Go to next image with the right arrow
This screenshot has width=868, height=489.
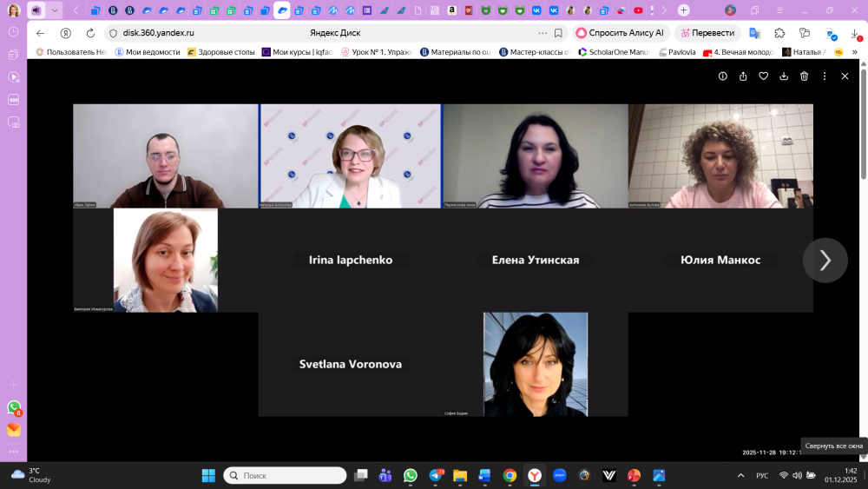pos(825,260)
